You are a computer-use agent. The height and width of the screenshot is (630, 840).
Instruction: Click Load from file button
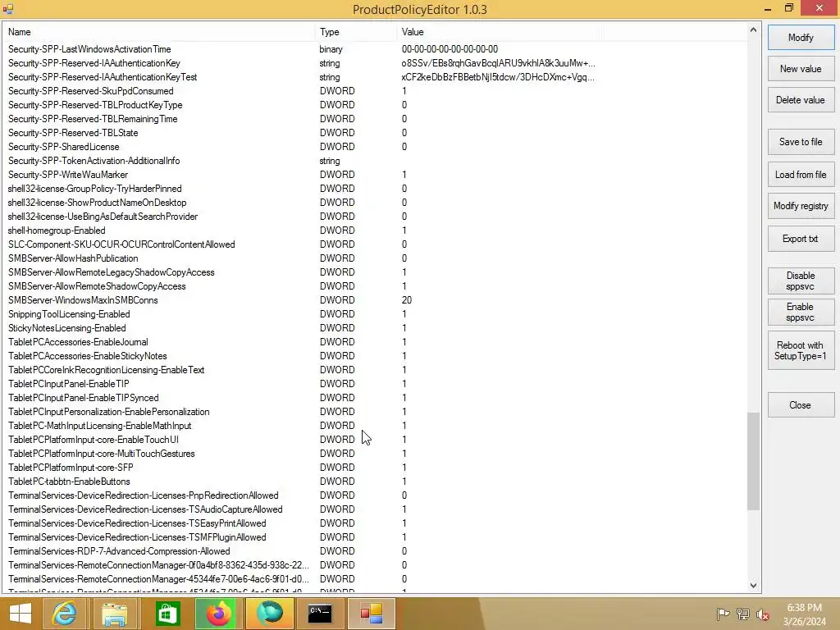pyautogui.click(x=801, y=175)
